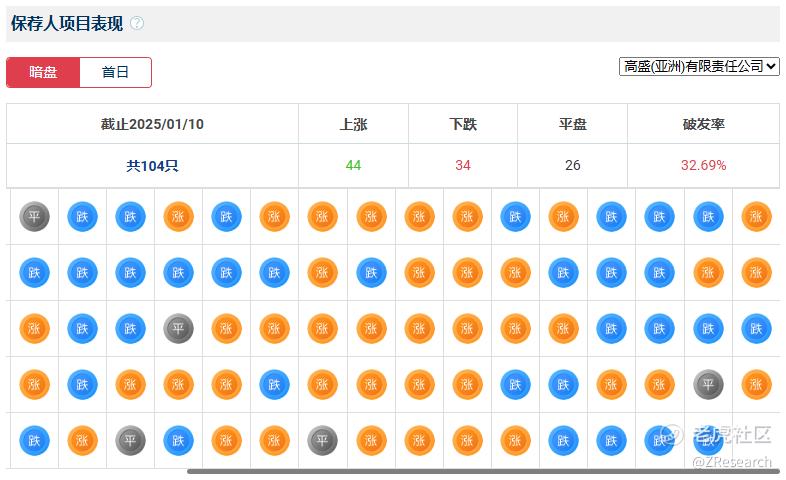Image resolution: width=786 pixels, height=480 pixels.
Task: Click the red 34 falling count
Action: pyautogui.click(x=463, y=165)
